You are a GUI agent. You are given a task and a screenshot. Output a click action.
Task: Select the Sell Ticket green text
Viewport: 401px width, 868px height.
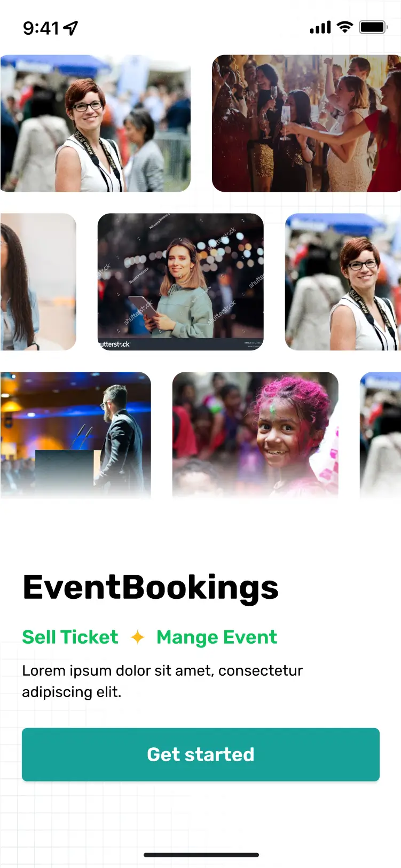pyautogui.click(x=70, y=637)
